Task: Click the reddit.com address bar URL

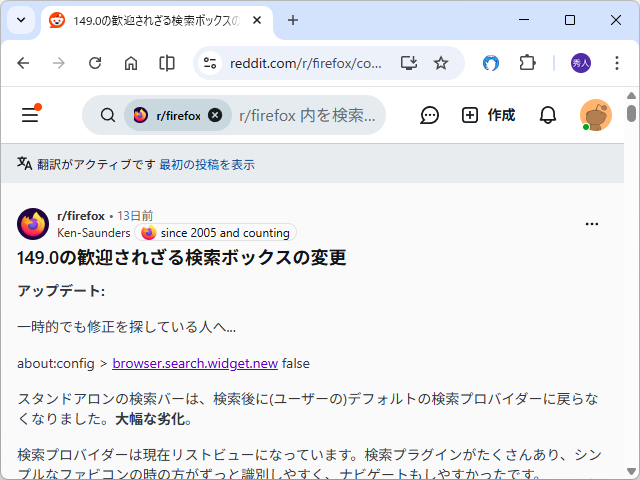Action: click(x=306, y=63)
